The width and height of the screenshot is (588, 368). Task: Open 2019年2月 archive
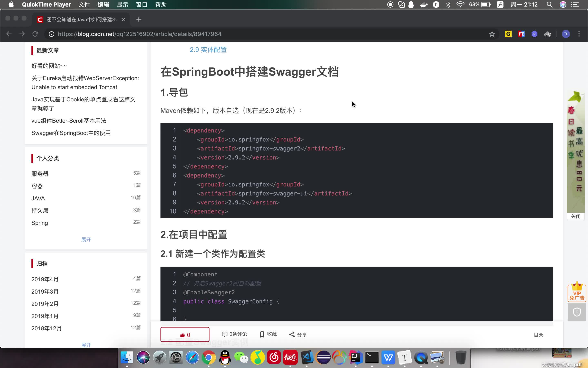(x=45, y=304)
